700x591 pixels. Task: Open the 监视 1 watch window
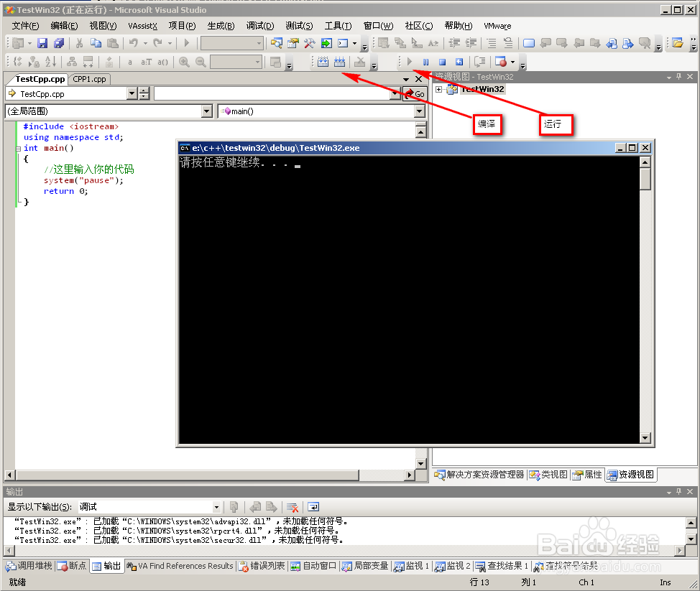[x=410, y=565]
